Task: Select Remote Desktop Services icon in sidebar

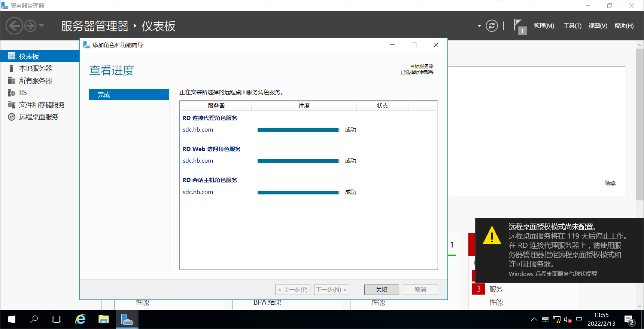Action: [x=12, y=117]
